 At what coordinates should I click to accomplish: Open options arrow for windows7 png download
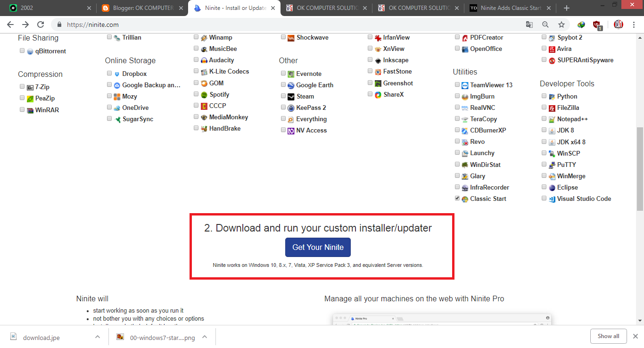pos(205,337)
